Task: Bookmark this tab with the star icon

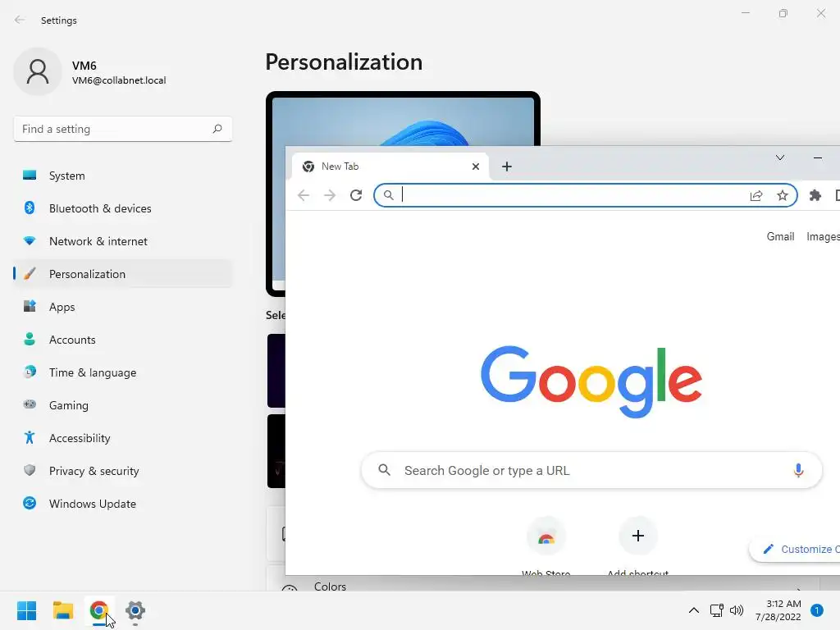Action: (783, 195)
